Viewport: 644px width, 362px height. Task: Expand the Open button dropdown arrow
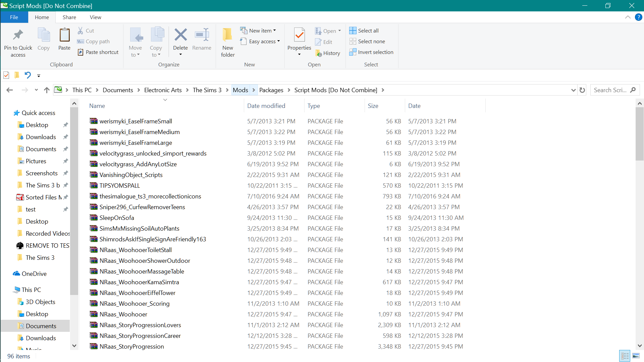click(x=339, y=31)
